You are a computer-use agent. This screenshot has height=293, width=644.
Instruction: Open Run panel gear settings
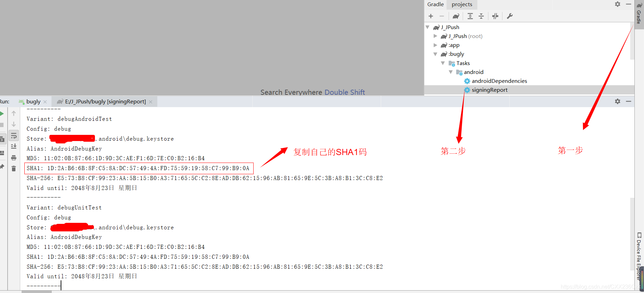pos(618,101)
